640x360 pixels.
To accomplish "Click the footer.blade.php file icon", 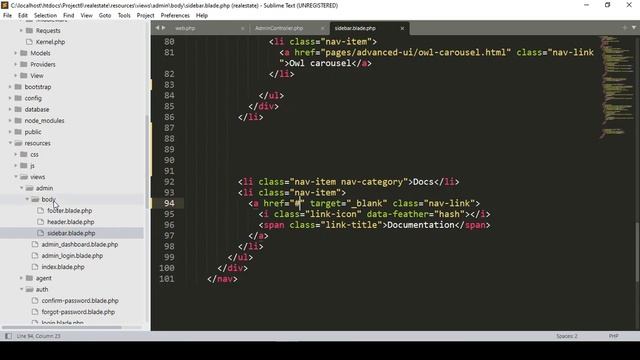I will tap(40, 211).
